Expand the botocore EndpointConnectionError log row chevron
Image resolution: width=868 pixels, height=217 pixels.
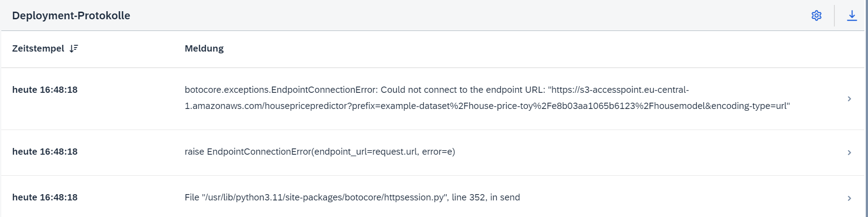pos(849,99)
